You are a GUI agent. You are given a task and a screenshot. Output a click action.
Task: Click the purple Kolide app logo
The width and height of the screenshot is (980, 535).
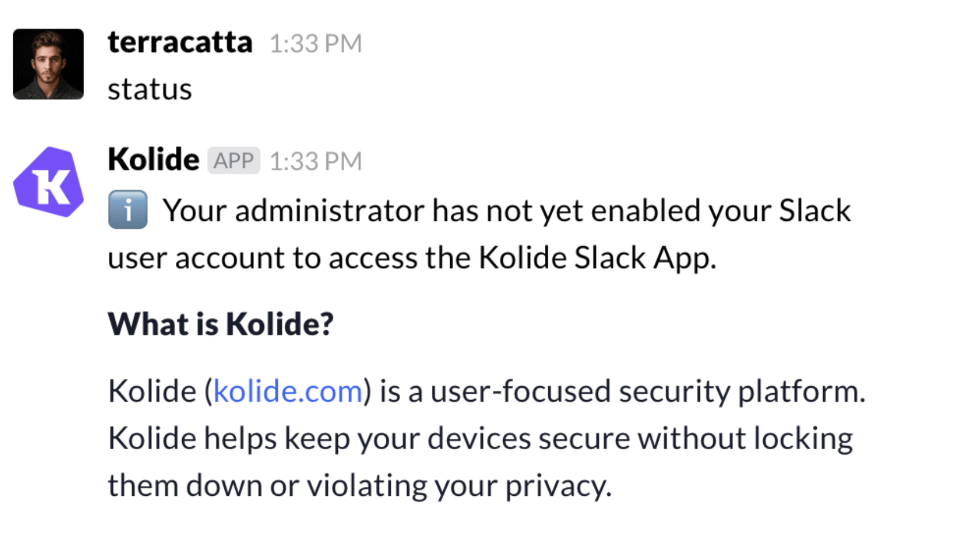click(x=48, y=182)
